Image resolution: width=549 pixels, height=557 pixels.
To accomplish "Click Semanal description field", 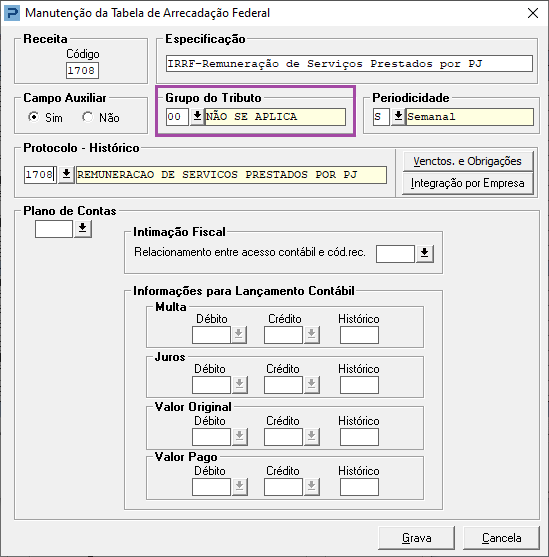I will tap(470, 117).
